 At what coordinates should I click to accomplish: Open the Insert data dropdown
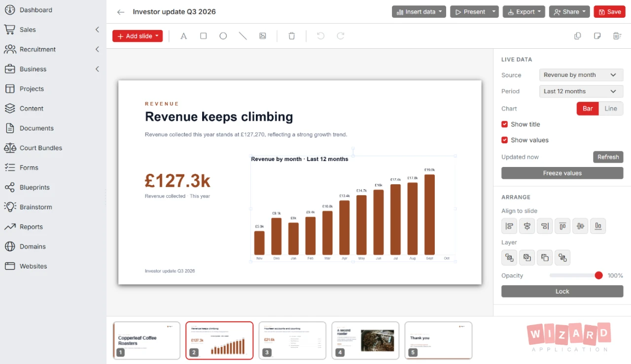(x=419, y=12)
